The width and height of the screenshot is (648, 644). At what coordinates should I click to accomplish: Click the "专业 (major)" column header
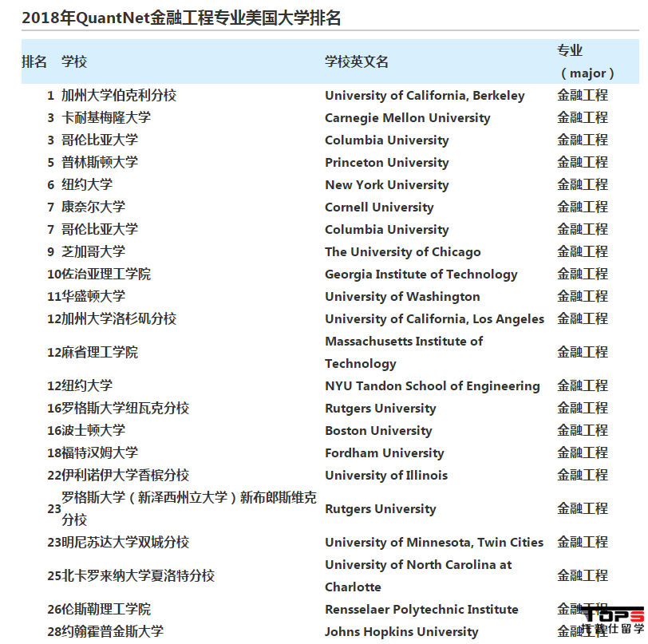pyautogui.click(x=586, y=62)
